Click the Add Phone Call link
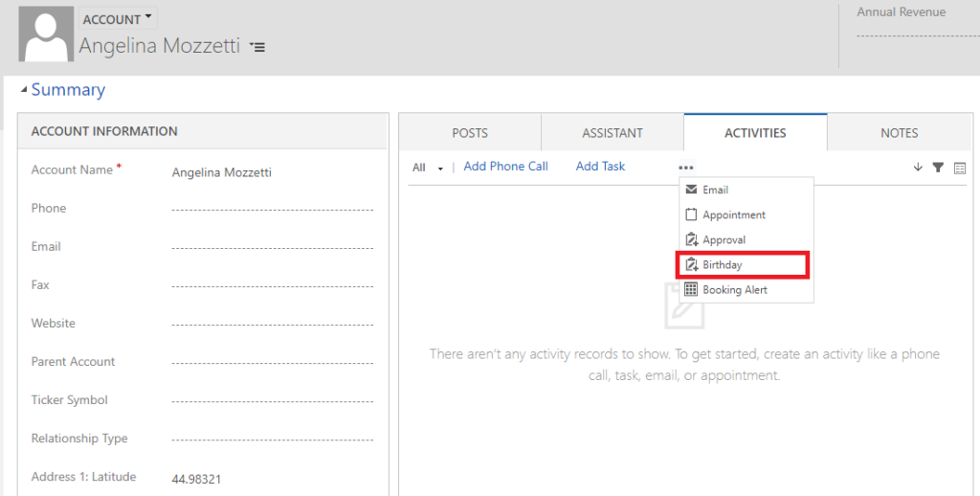 click(505, 167)
